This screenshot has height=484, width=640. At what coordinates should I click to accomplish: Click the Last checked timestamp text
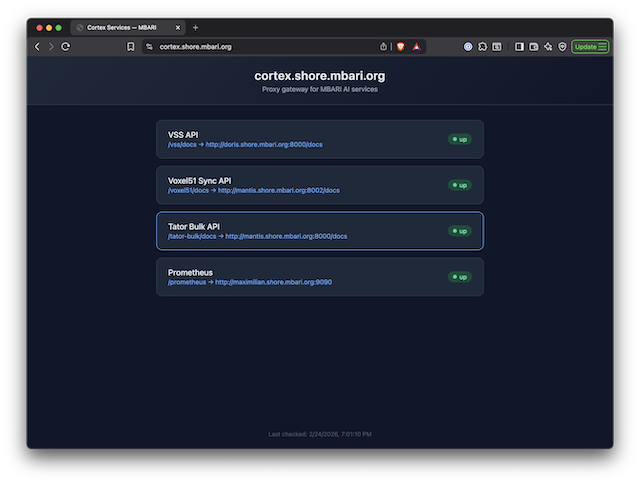[320, 434]
